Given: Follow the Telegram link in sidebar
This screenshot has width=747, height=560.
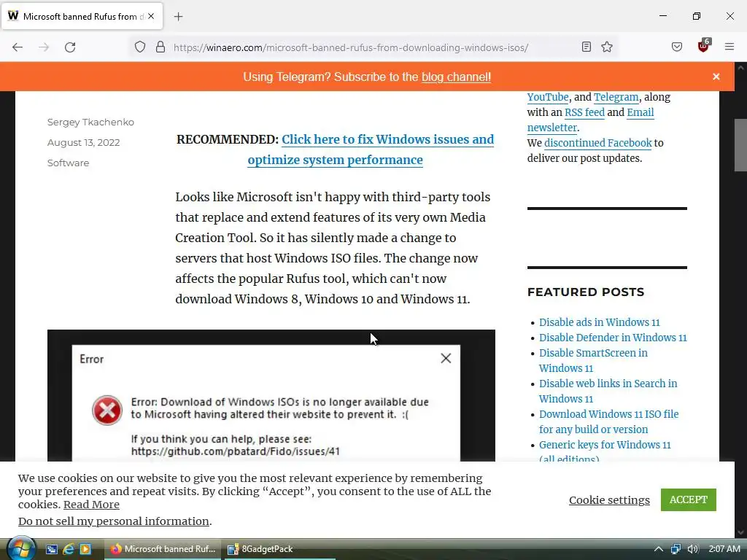Looking at the screenshot, I should [x=616, y=97].
